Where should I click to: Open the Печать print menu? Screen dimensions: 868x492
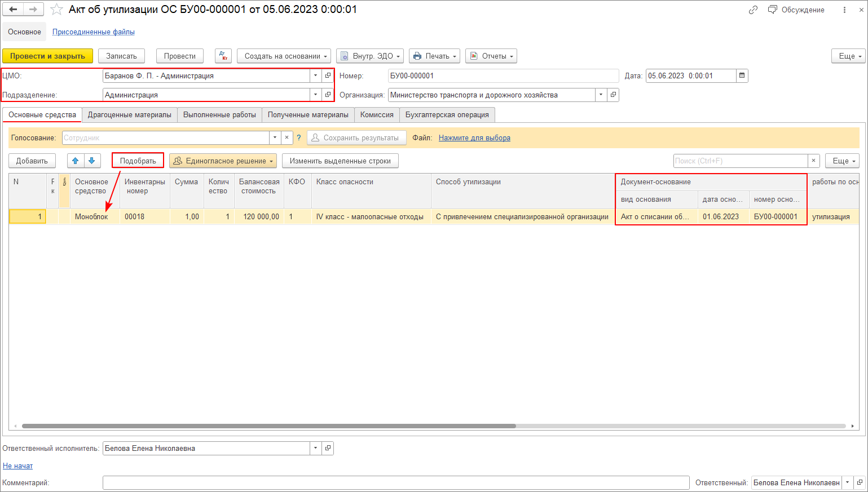tap(434, 56)
